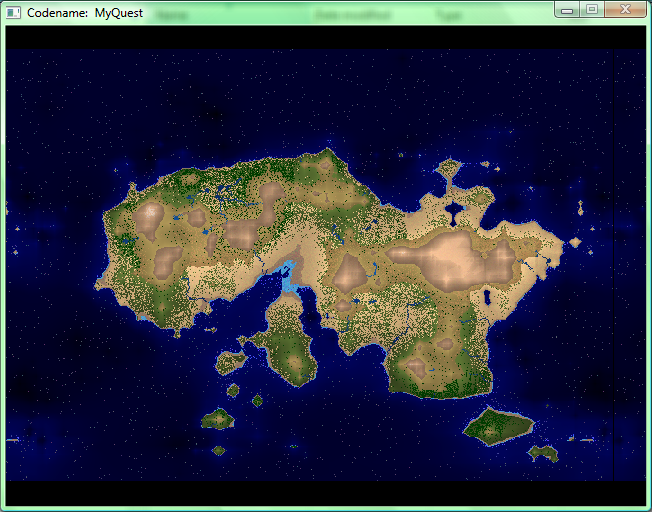This screenshot has width=652, height=512.
Task: Select the large green southeastern island
Action: [x=495, y=425]
